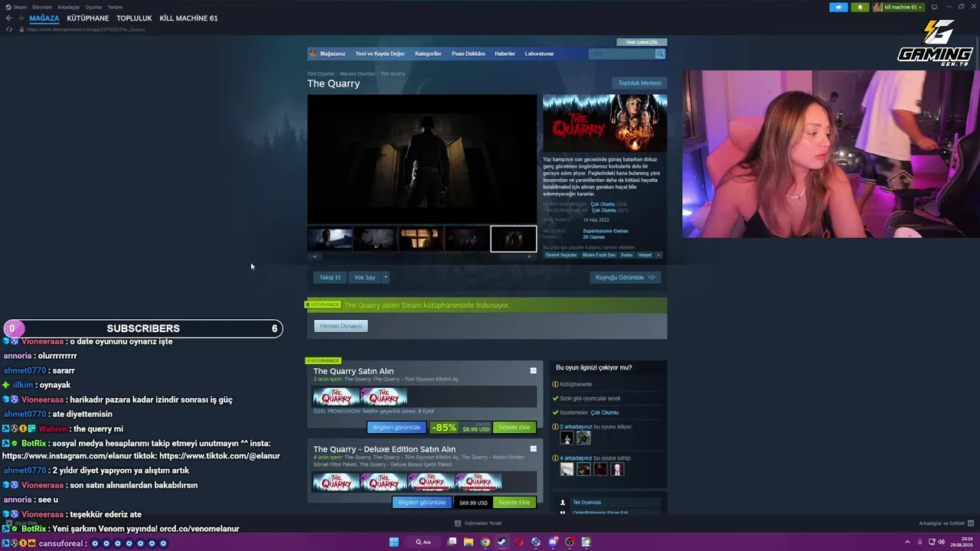This screenshot has width=980, height=551.
Task: Open Yeni ve Kayda Değer menu
Action: coord(380,54)
